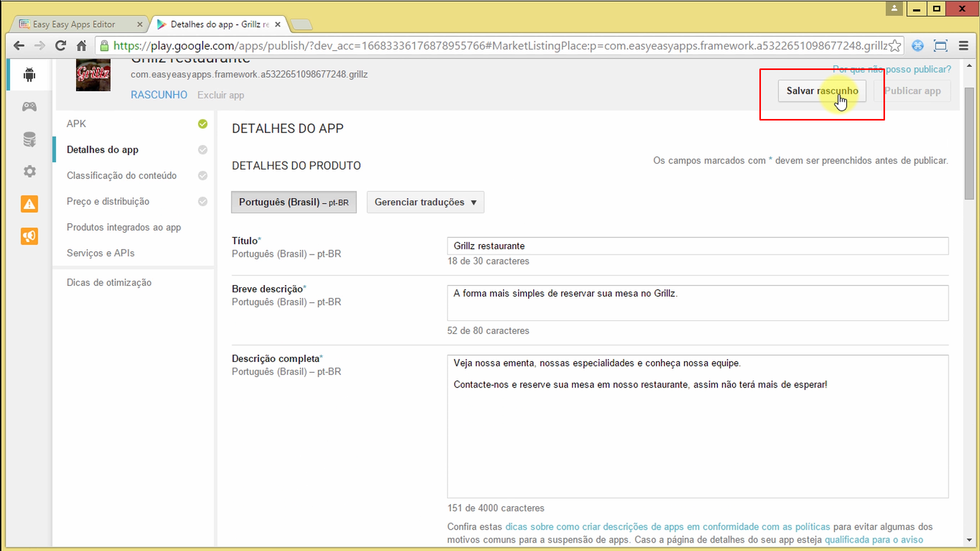Select the Português (Brasil) language button
This screenshot has height=551, width=980.
[x=294, y=202]
